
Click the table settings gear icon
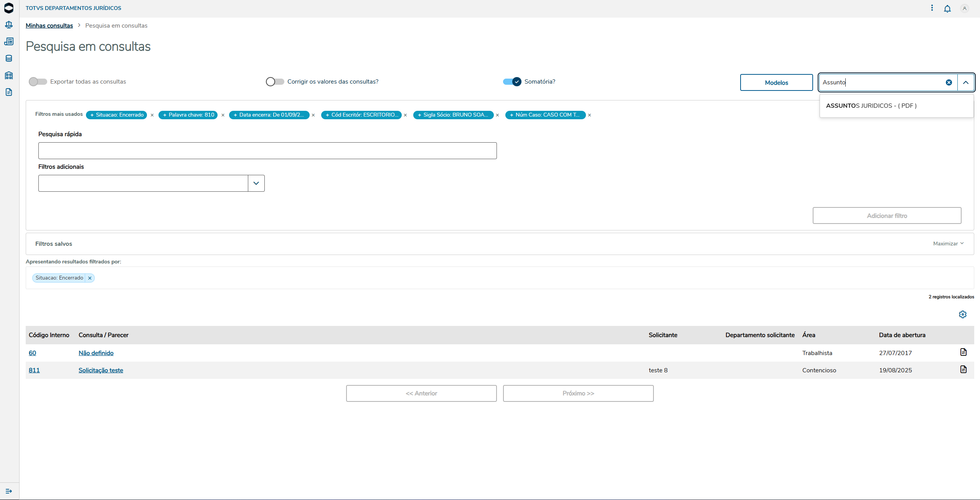tap(962, 314)
